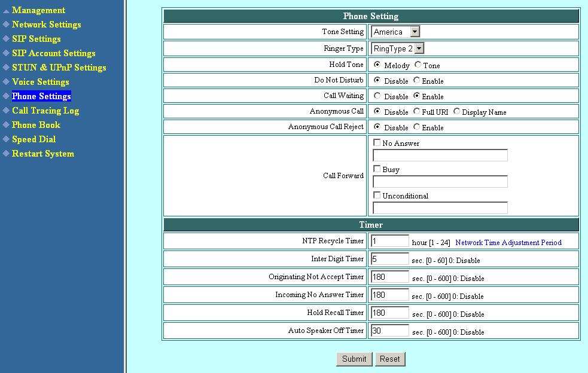Image resolution: width=588 pixels, height=373 pixels.
Task: Open the Tone Setting dropdown
Action: click(395, 32)
